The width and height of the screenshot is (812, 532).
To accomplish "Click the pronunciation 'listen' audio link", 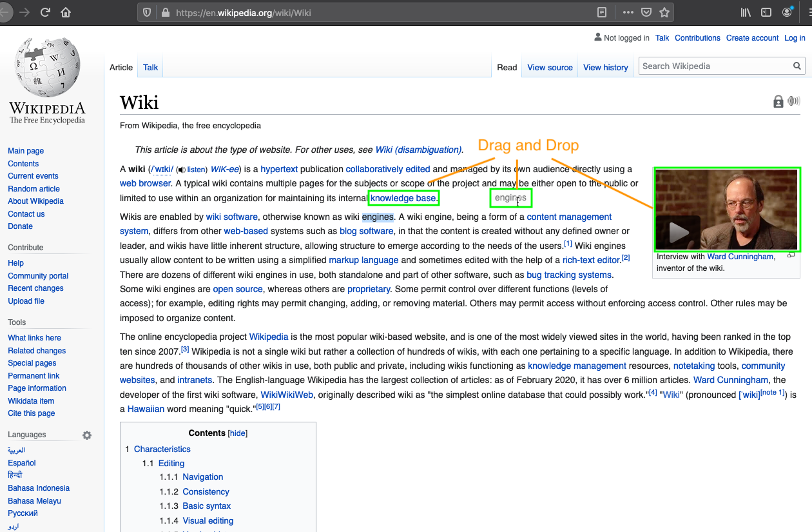I will (x=196, y=170).
